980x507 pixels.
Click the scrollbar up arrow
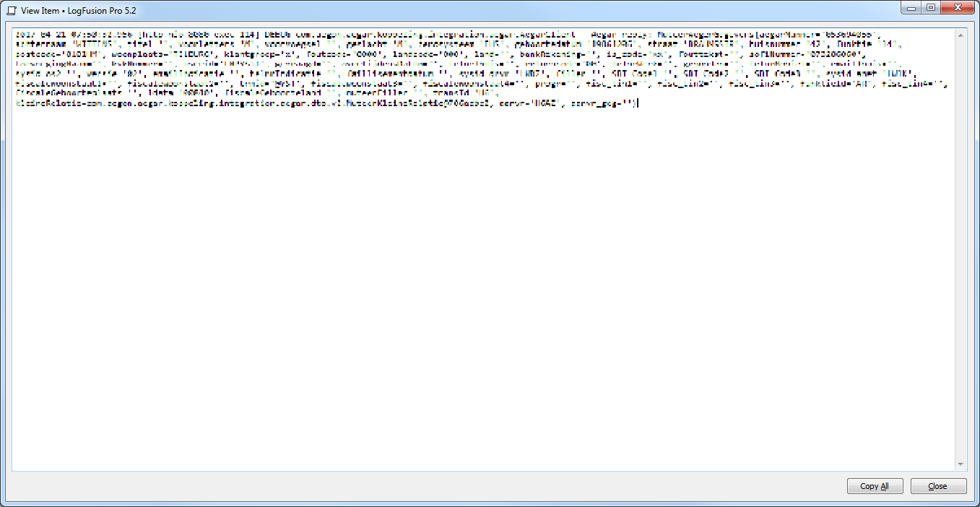(961, 34)
